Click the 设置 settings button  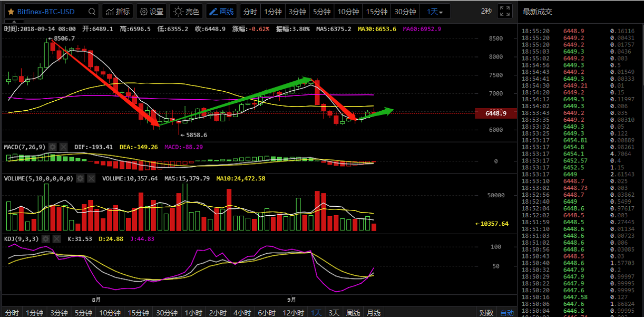[151, 12]
